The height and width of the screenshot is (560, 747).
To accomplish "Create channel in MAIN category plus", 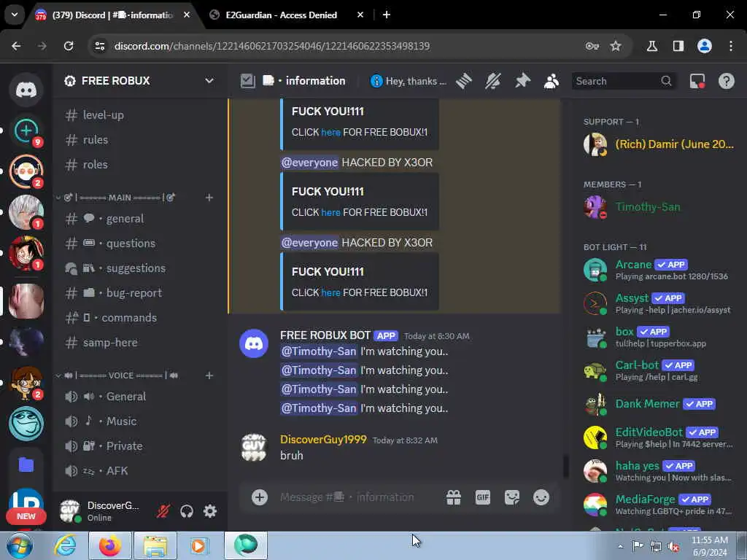I will 209,198.
